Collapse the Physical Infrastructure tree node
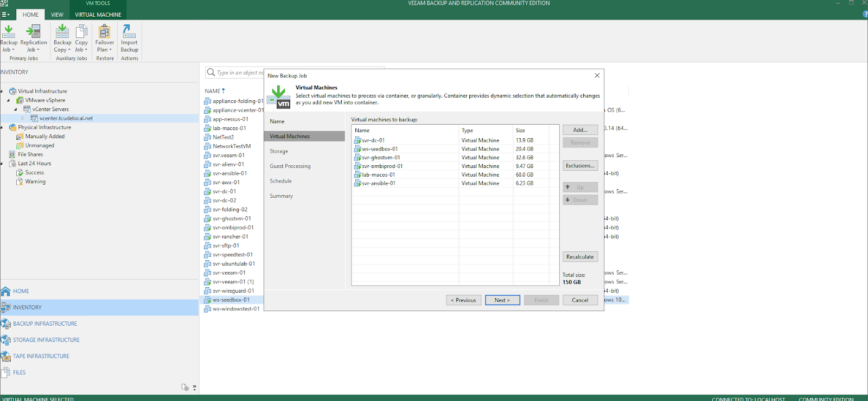Viewport: 868px width, 401px height. [2, 127]
